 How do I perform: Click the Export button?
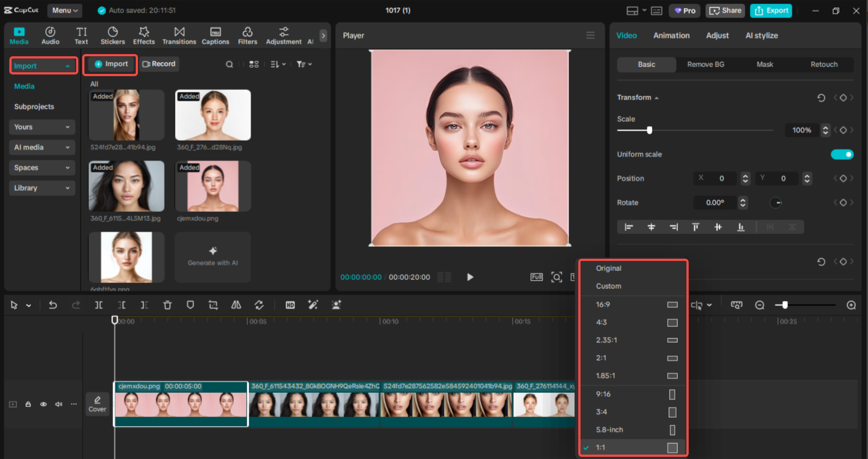point(771,10)
